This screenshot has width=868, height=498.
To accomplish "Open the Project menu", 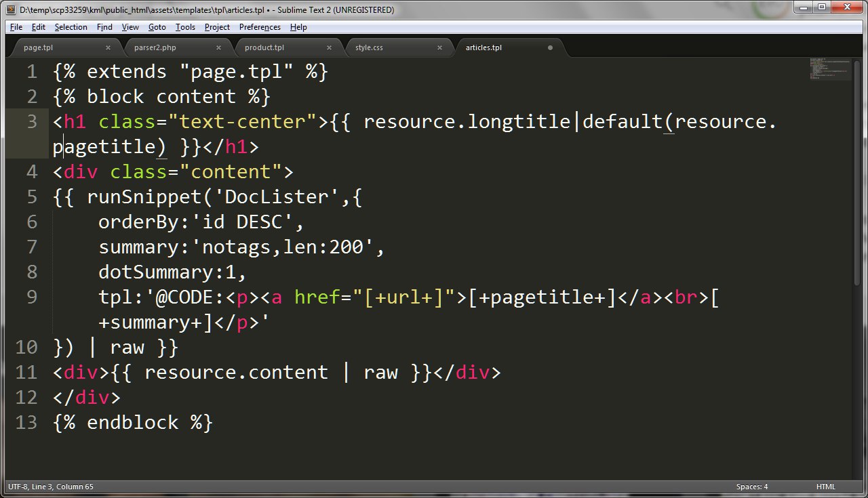I will point(217,27).
